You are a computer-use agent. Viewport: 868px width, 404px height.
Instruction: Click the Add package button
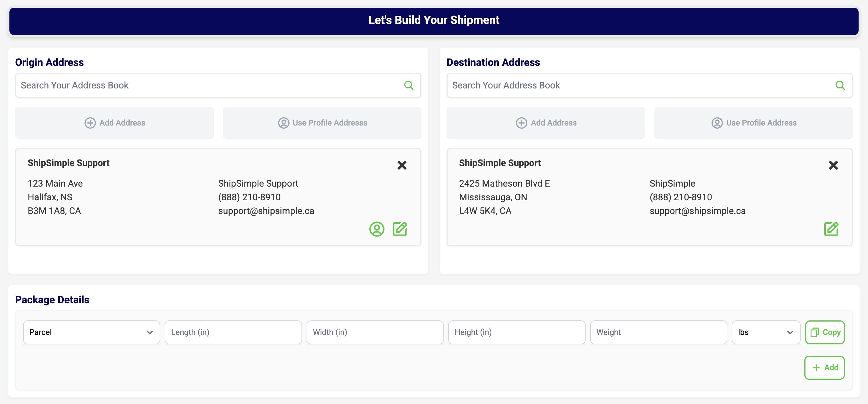pyautogui.click(x=824, y=368)
